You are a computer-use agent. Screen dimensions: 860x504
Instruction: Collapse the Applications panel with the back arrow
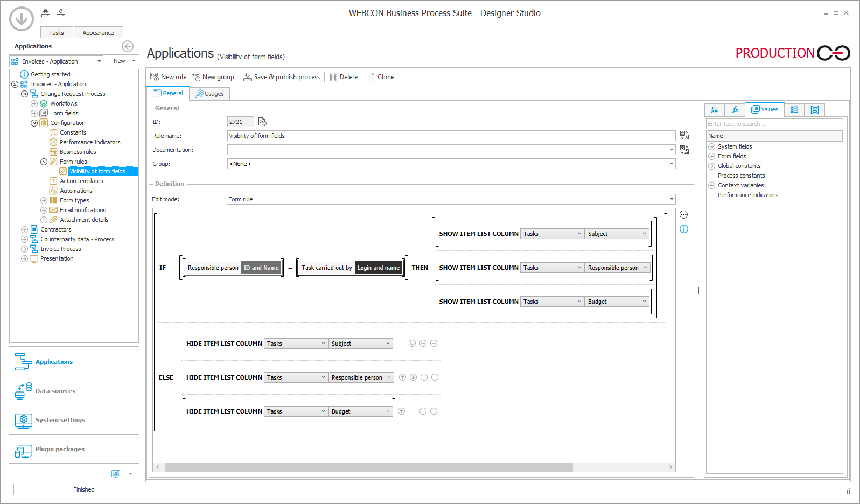click(x=128, y=46)
